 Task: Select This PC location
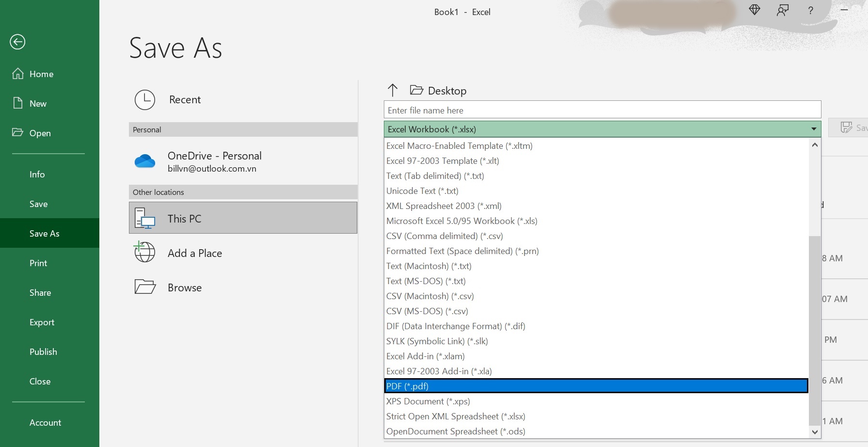click(x=243, y=218)
